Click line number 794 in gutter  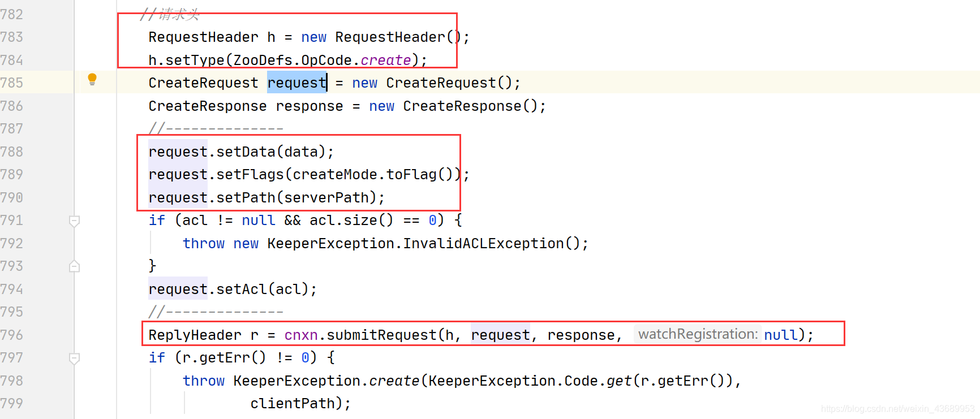point(12,289)
